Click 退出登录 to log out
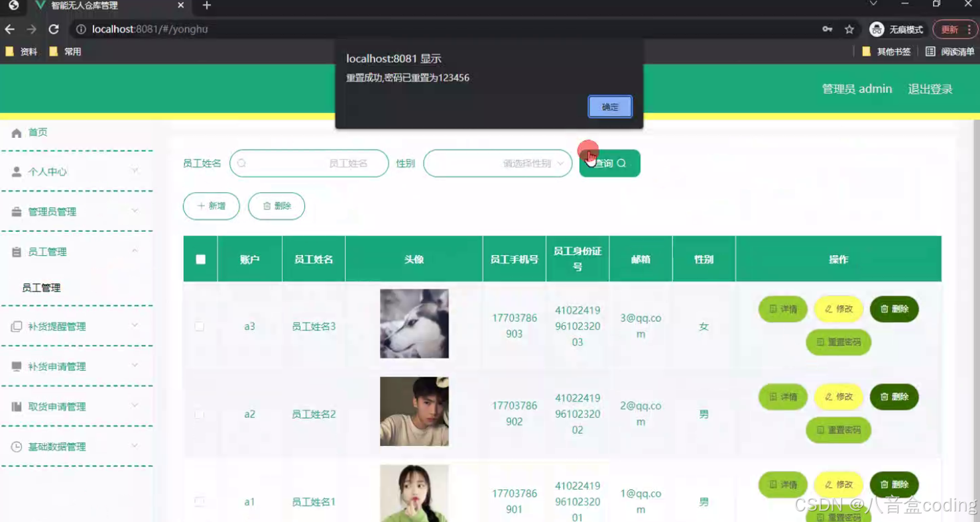The height and width of the screenshot is (522, 980). pyautogui.click(x=930, y=89)
